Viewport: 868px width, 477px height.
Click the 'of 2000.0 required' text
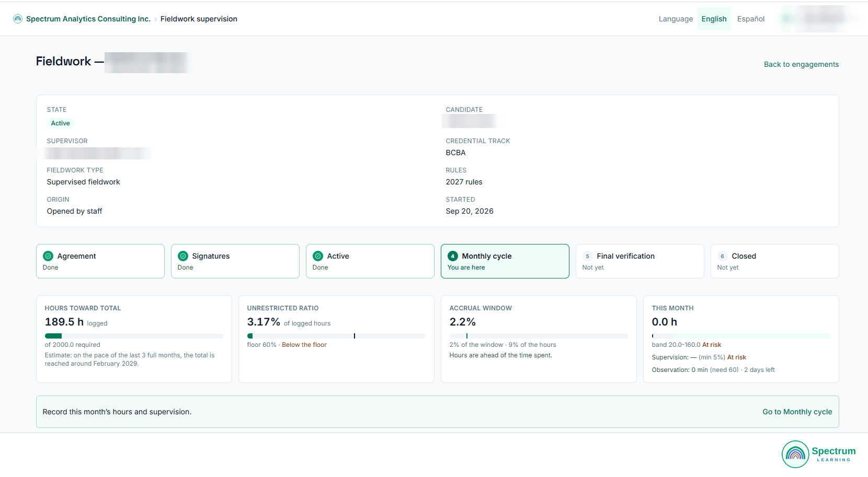(x=73, y=345)
